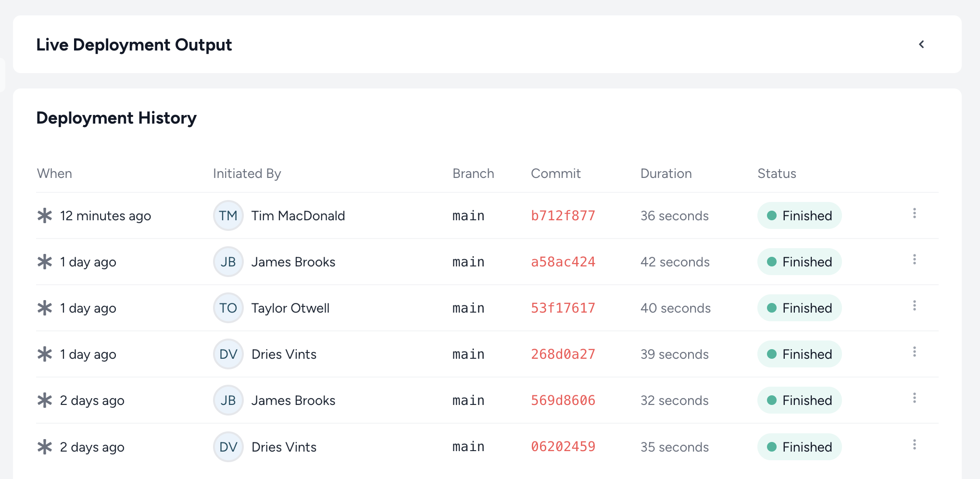Click Tim MacDonald's TM avatar
The height and width of the screenshot is (479, 980).
click(228, 215)
